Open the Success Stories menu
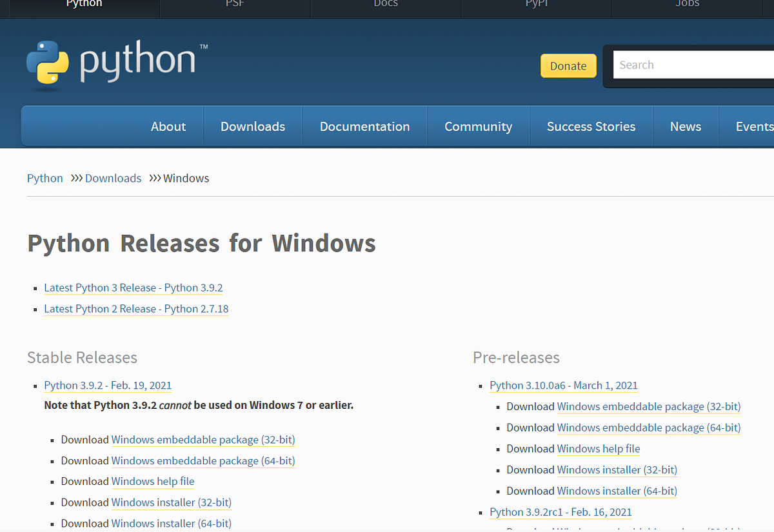Screen dimensions: 774x532 [x=591, y=126]
